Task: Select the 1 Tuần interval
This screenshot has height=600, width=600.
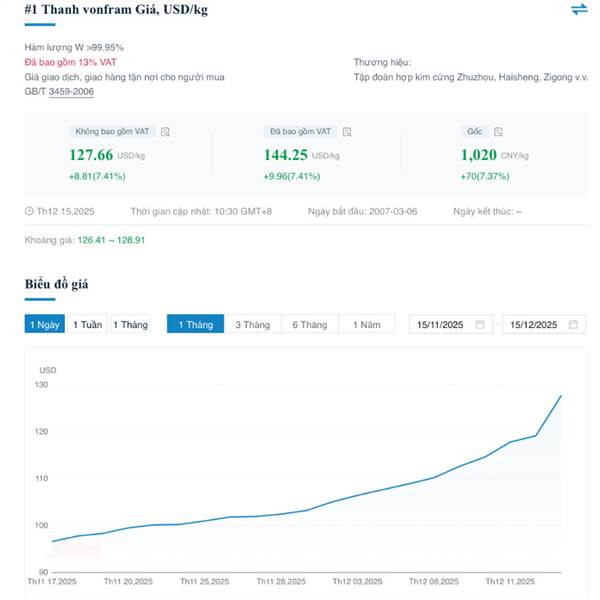Action: 88,324
